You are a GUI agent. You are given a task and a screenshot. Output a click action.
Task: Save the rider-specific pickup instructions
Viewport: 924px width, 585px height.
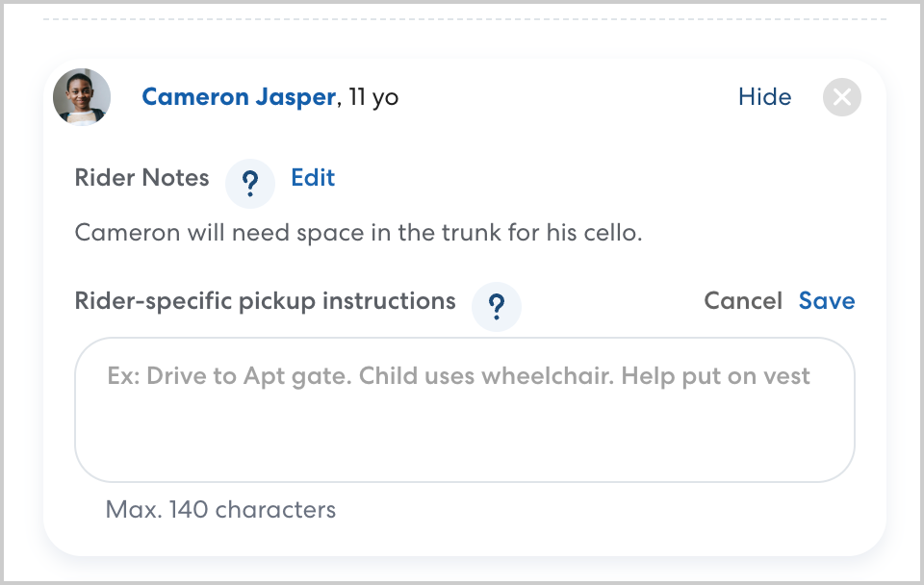(827, 301)
